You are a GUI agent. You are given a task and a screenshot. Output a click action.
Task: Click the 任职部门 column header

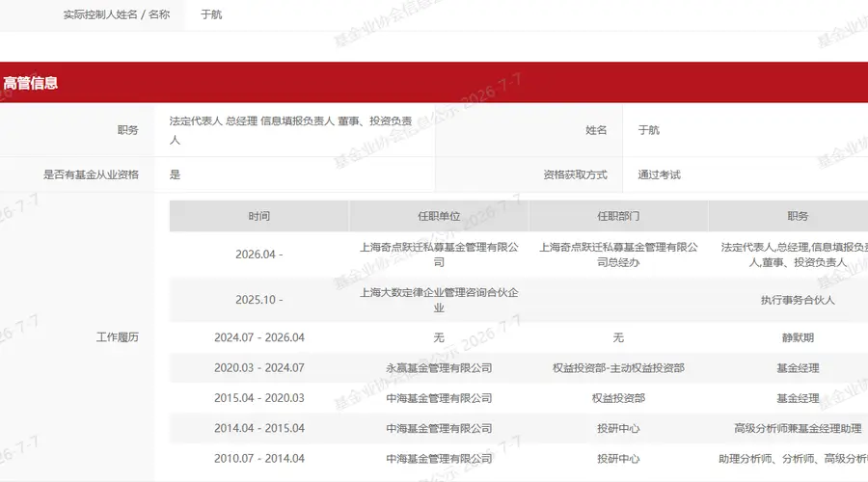click(618, 216)
